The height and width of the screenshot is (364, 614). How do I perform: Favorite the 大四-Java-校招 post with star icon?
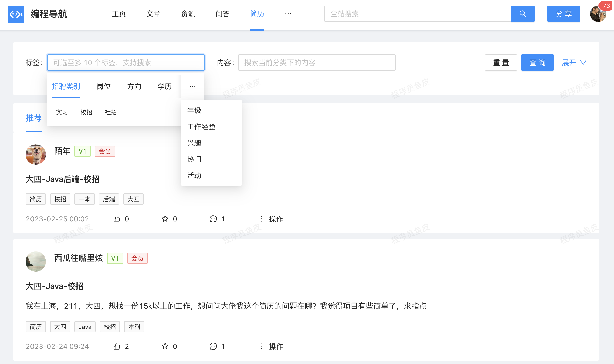(x=165, y=346)
